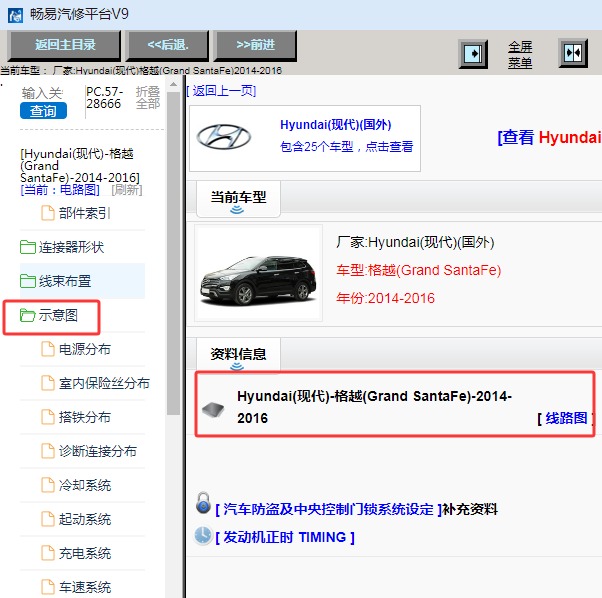The width and height of the screenshot is (602, 598).
Task: Collapse the 示意图 folder
Action: coord(58,315)
